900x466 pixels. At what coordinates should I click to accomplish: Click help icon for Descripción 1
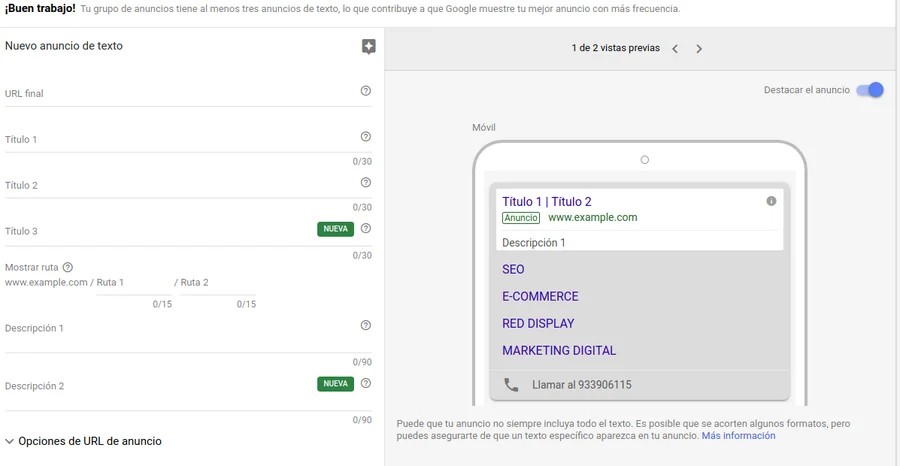366,326
